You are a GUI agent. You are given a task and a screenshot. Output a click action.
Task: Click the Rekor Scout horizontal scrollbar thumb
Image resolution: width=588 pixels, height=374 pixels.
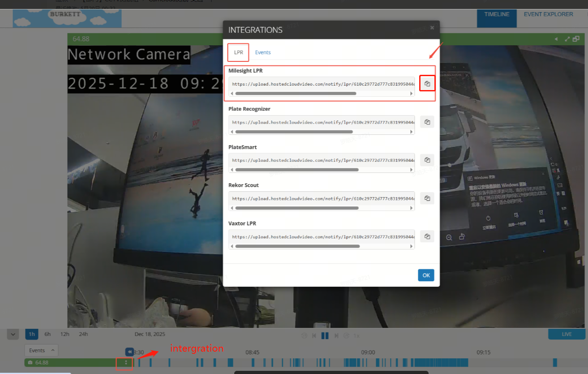click(x=297, y=208)
